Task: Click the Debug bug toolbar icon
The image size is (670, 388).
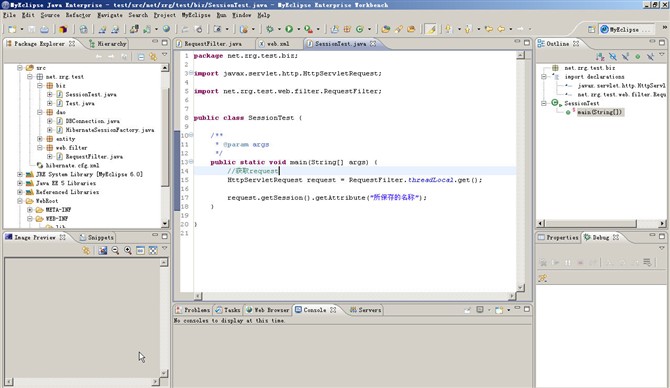Action: (x=270, y=29)
